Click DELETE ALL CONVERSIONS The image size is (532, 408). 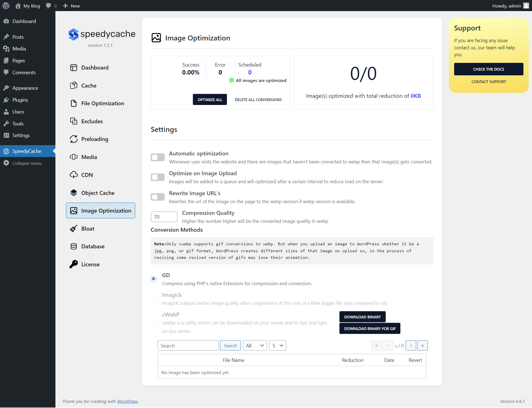pyautogui.click(x=258, y=100)
